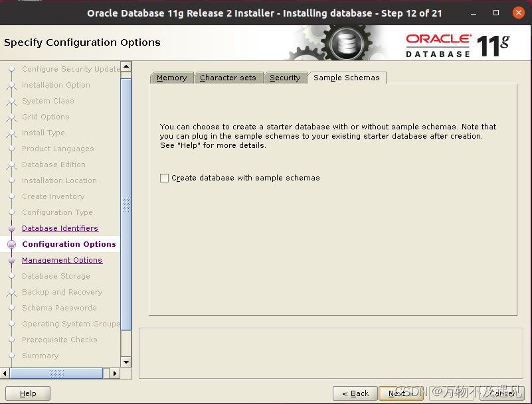Proceed with the Next button
Image resolution: width=532 pixels, height=404 pixels.
click(x=400, y=393)
